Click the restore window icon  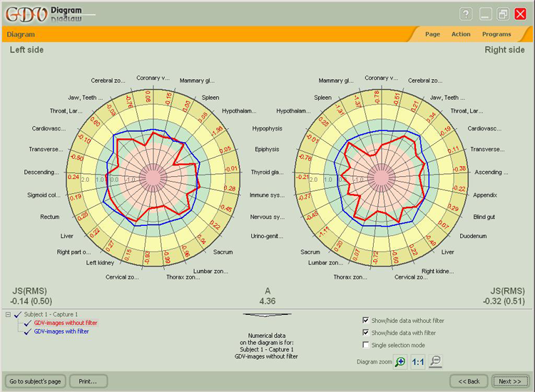click(503, 14)
